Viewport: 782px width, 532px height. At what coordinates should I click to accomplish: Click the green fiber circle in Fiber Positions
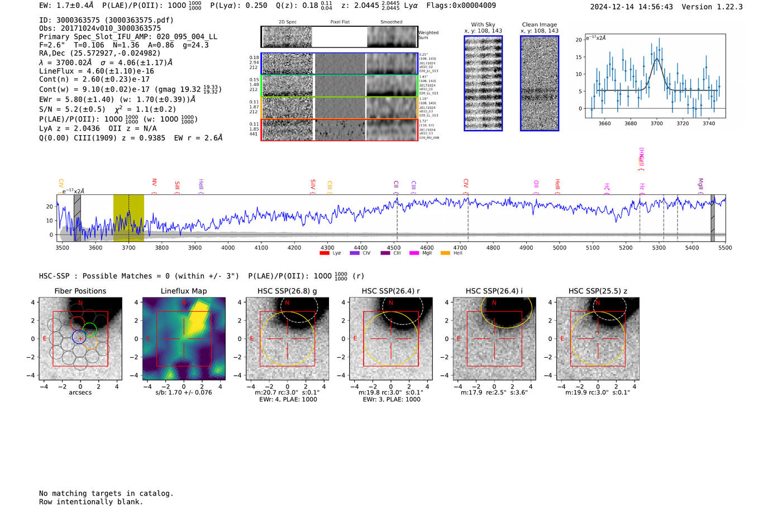[90, 329]
